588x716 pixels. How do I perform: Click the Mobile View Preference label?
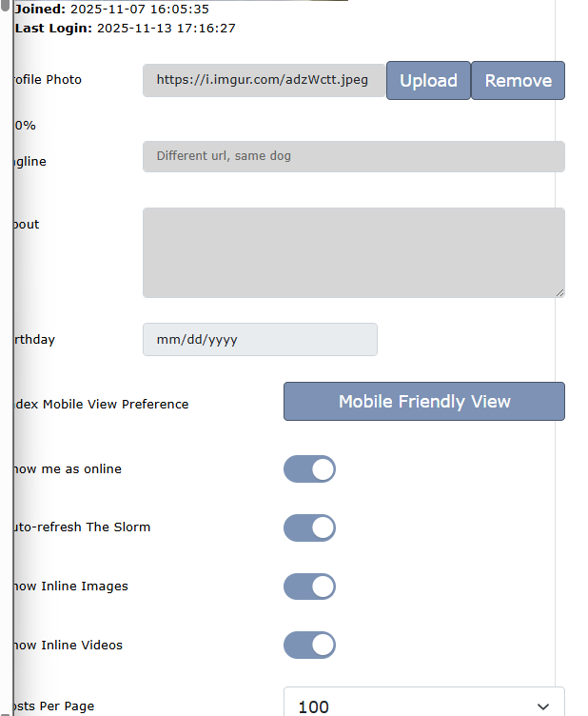pos(100,404)
